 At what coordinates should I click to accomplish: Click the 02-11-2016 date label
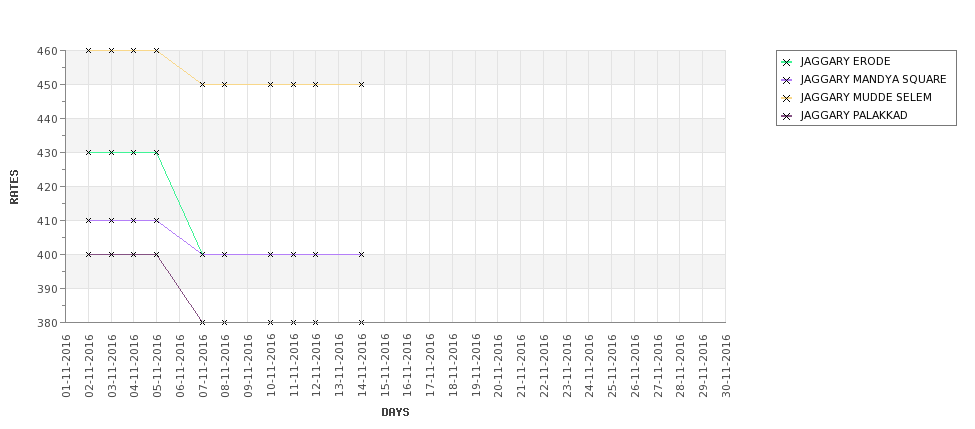88,366
